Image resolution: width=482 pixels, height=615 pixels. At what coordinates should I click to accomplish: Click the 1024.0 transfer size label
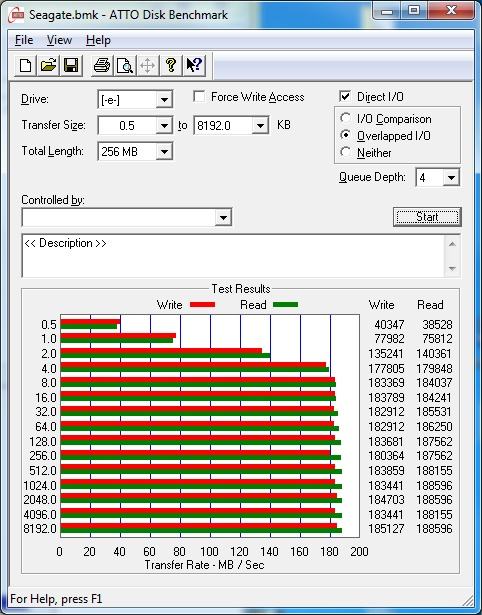point(40,486)
